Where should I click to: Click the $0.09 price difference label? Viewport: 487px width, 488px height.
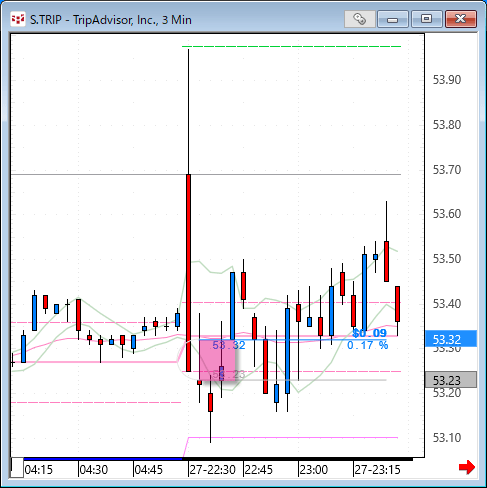pos(369,333)
